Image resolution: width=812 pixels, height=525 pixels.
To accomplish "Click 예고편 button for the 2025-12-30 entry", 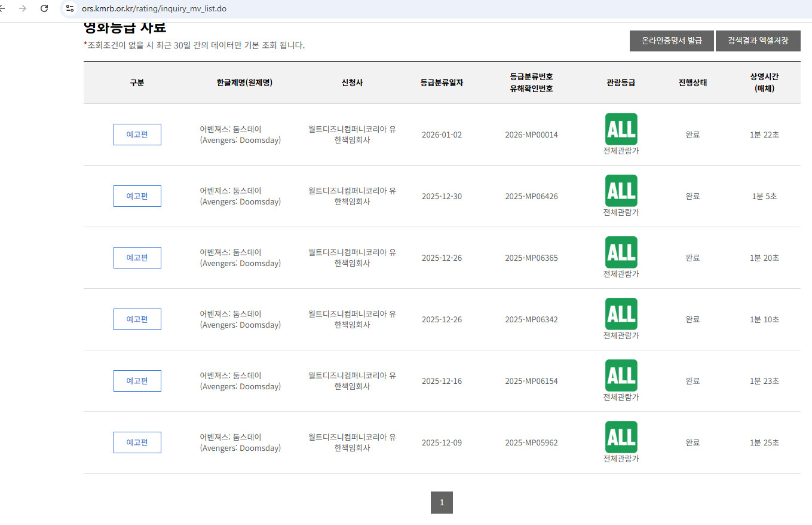I will (x=137, y=196).
